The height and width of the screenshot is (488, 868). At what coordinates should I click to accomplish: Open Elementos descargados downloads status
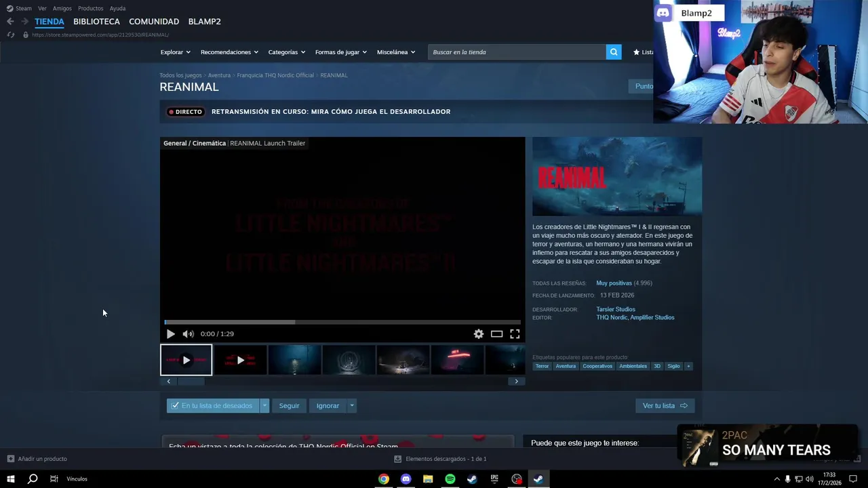(x=440, y=459)
